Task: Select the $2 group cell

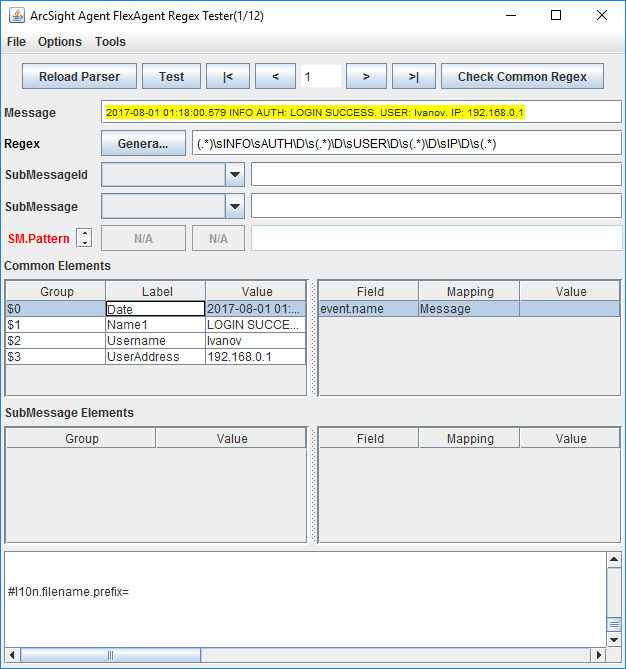Action: (x=56, y=340)
